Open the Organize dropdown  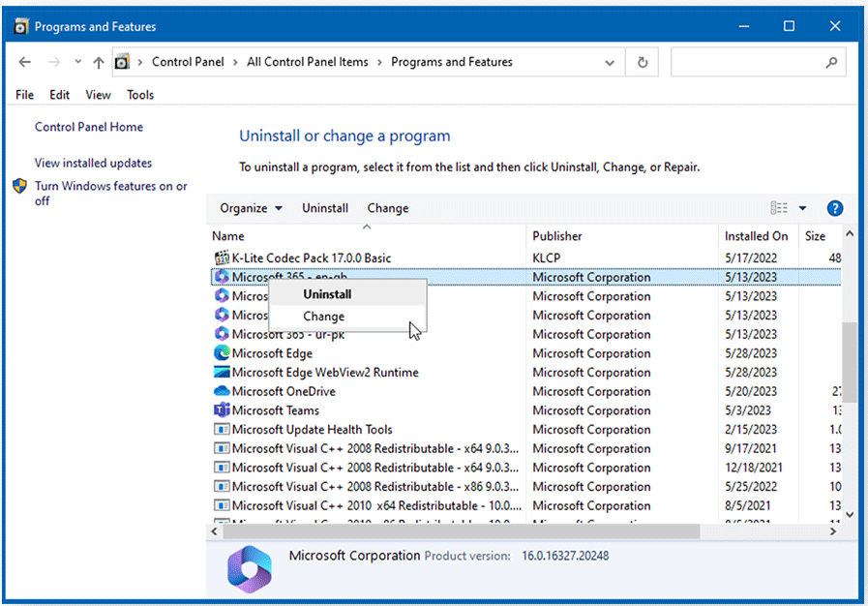click(250, 207)
